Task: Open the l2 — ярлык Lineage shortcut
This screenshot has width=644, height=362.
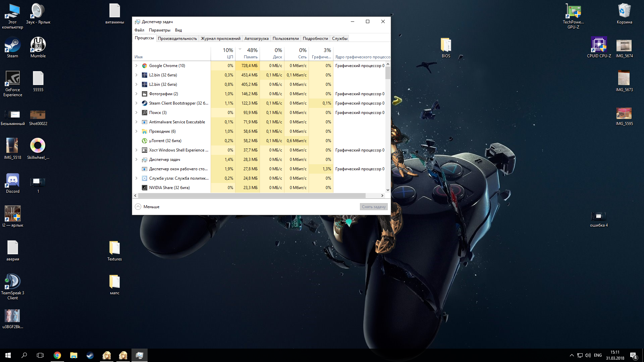Action: (12, 217)
